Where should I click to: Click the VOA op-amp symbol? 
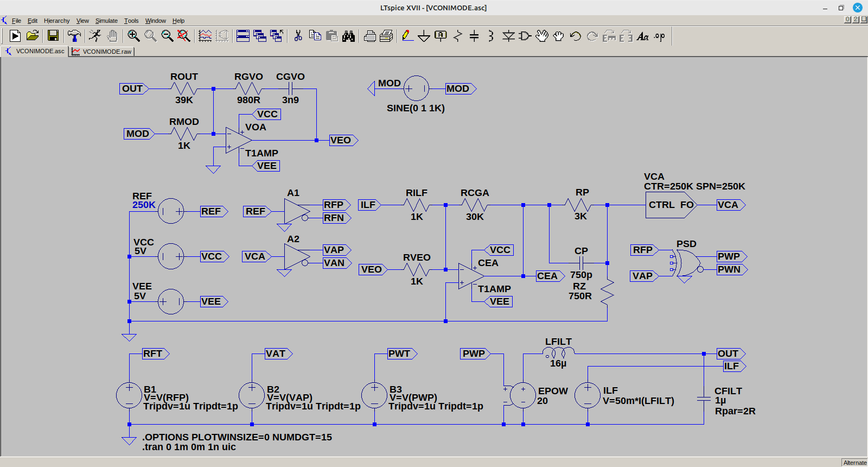click(239, 140)
